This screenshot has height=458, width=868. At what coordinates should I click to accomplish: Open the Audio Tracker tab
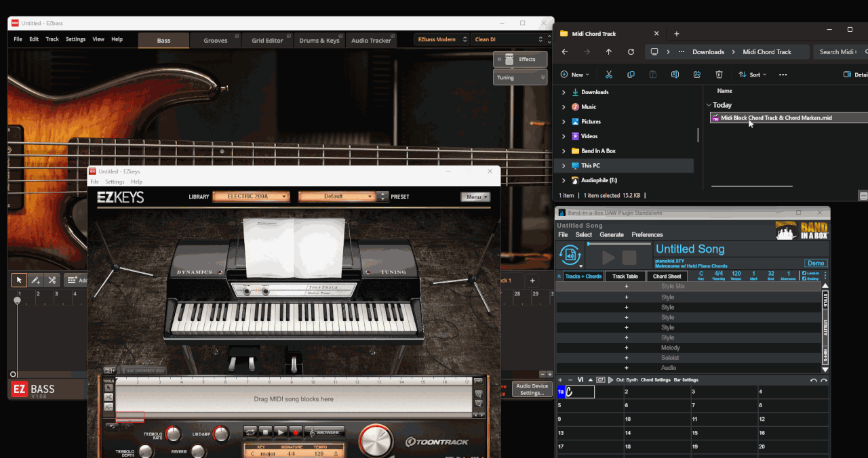click(x=371, y=41)
